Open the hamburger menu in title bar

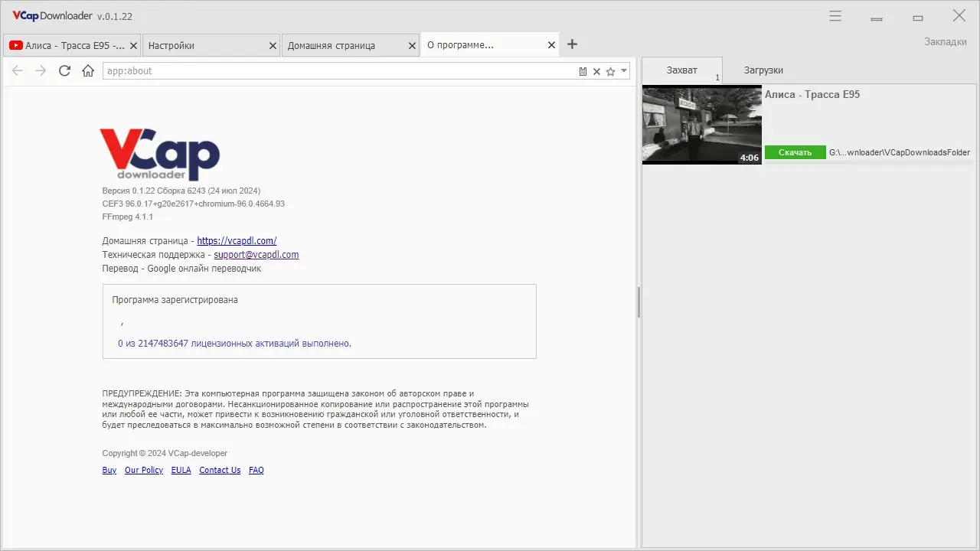(x=835, y=16)
